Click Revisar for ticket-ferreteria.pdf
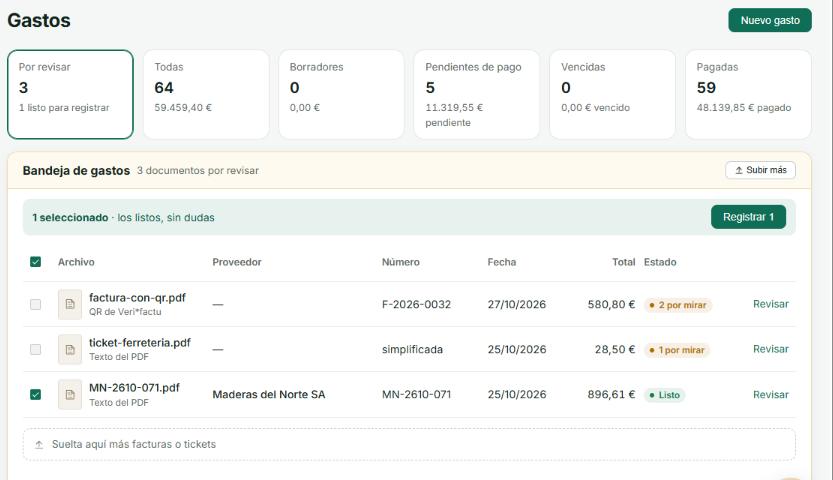 [770, 349]
